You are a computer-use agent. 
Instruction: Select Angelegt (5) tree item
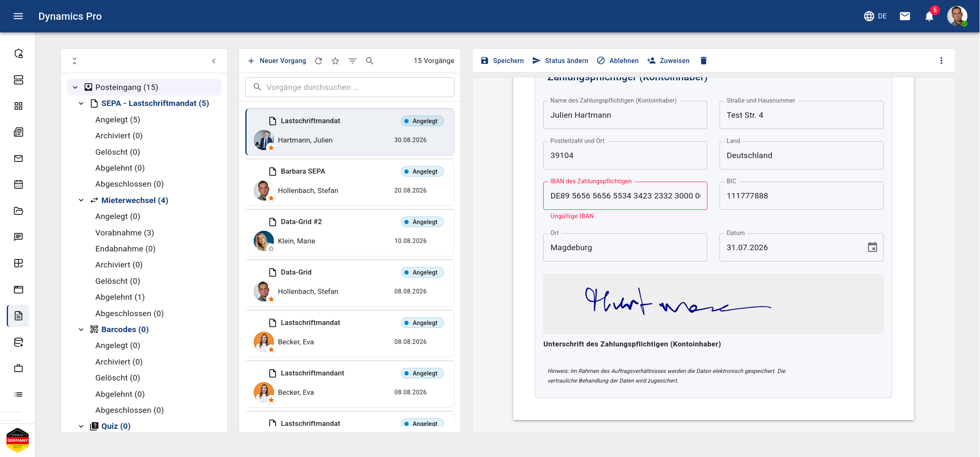pyautogui.click(x=118, y=120)
